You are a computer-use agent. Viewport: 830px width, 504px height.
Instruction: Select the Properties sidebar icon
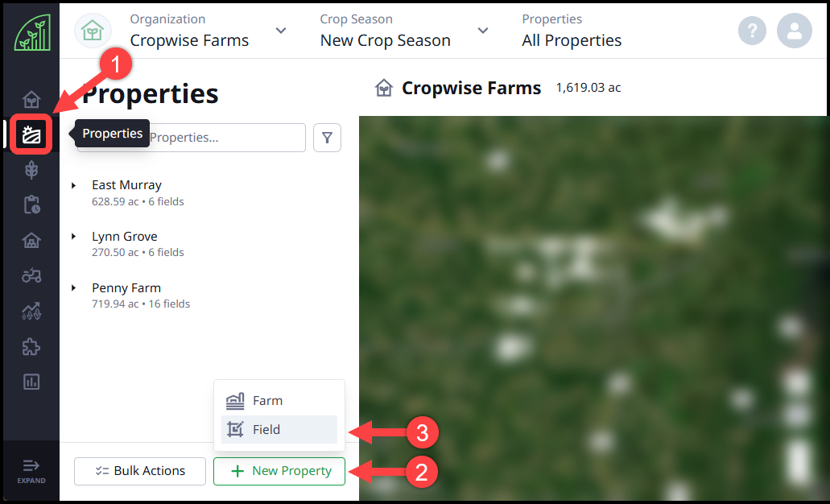tap(31, 134)
